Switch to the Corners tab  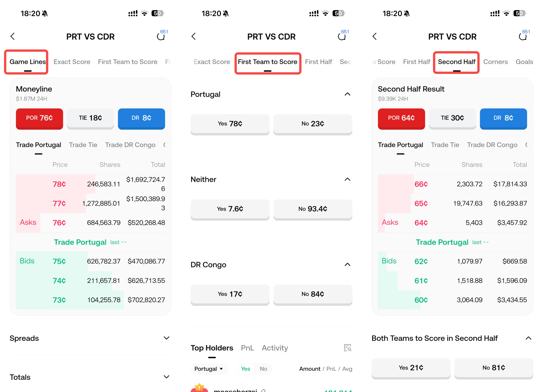click(495, 62)
